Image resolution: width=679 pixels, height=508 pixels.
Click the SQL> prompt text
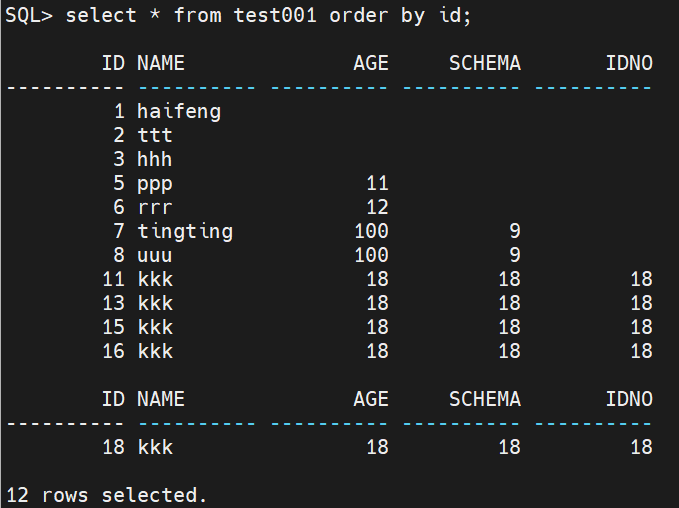30,17
